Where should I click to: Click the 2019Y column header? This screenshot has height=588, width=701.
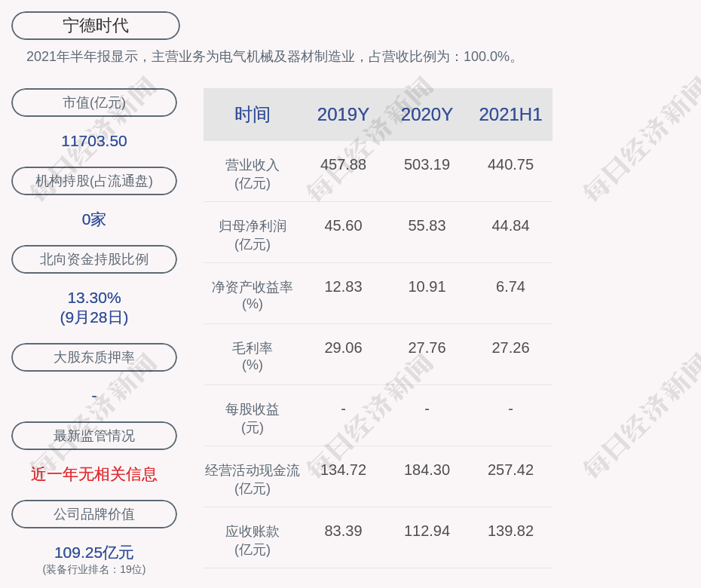(x=343, y=115)
